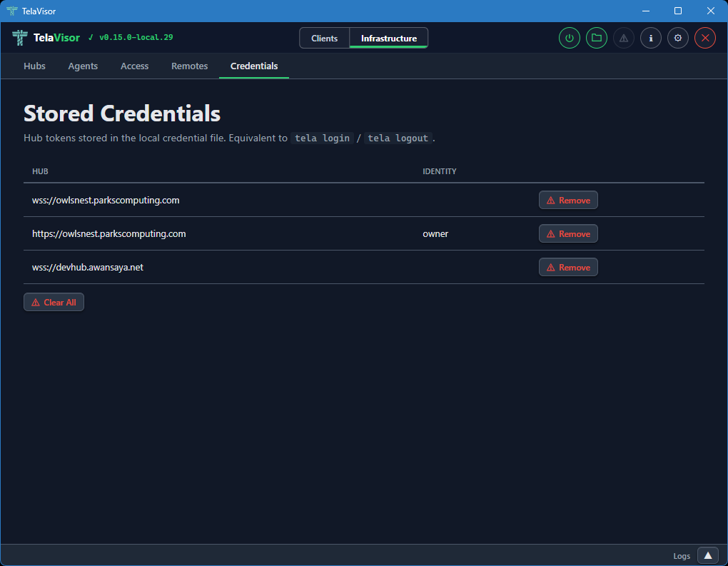Click the tela logout code snippet
The image size is (728, 566).
pyautogui.click(x=398, y=138)
